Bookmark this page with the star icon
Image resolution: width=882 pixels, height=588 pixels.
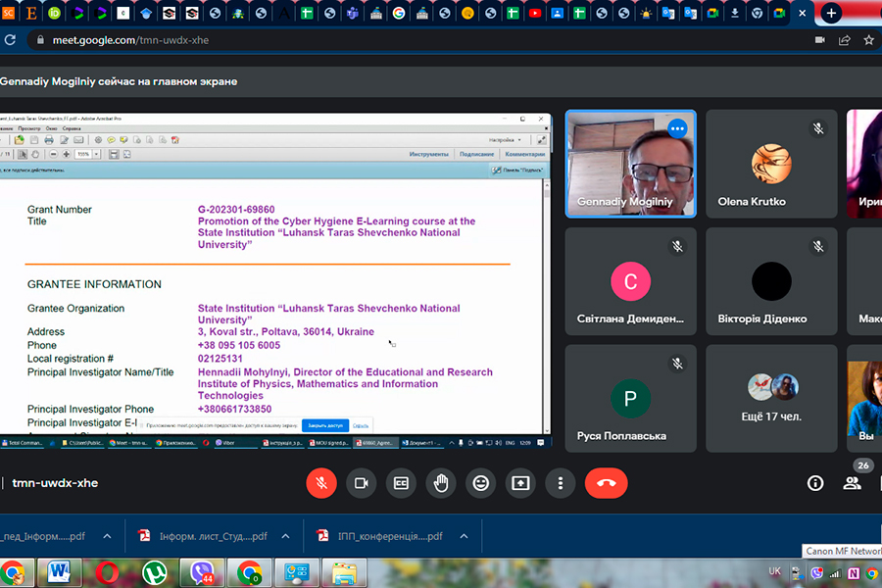[x=868, y=40]
